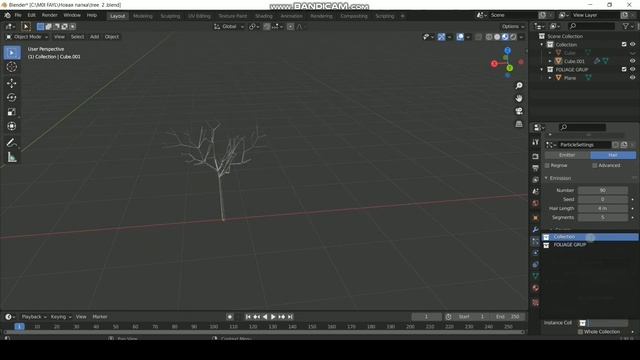This screenshot has width=640, height=360.
Task: Select the Rotate tool
Action: click(x=12, y=97)
